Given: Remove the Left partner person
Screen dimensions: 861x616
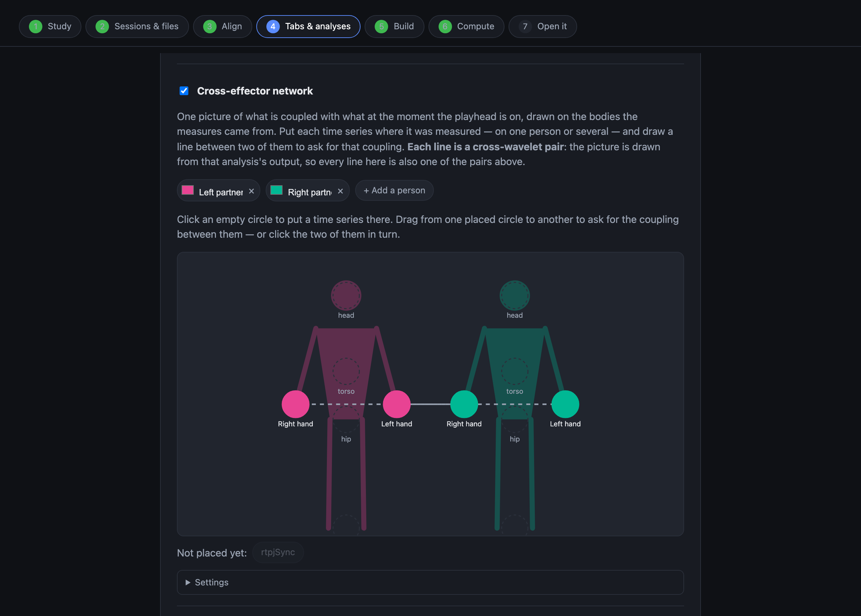Looking at the screenshot, I should [252, 191].
